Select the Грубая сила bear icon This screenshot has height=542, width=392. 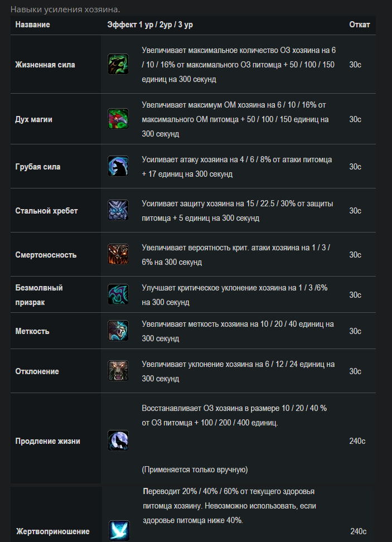coord(118,166)
